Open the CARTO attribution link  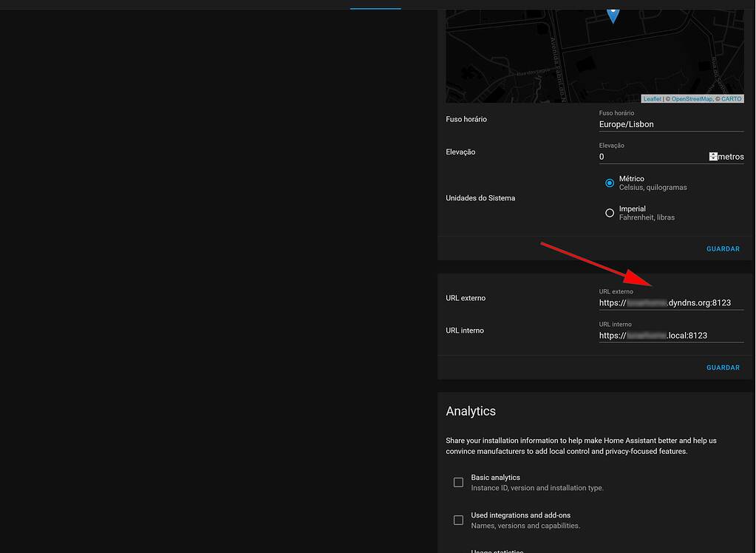(731, 99)
